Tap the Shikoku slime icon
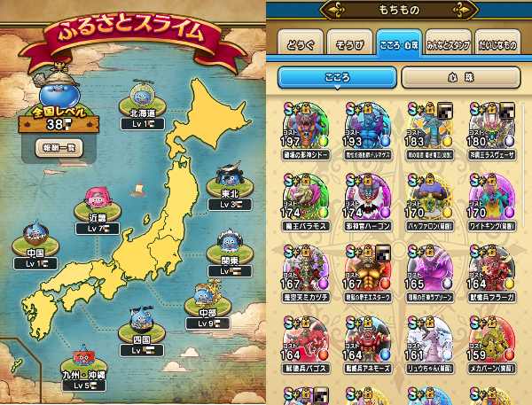This screenshot has height=405, width=532. click(142, 320)
